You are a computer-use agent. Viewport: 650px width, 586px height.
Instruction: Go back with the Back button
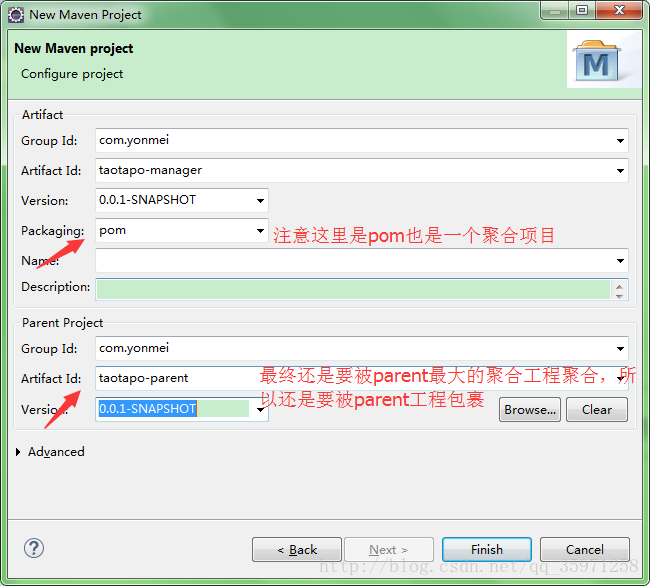point(297,550)
